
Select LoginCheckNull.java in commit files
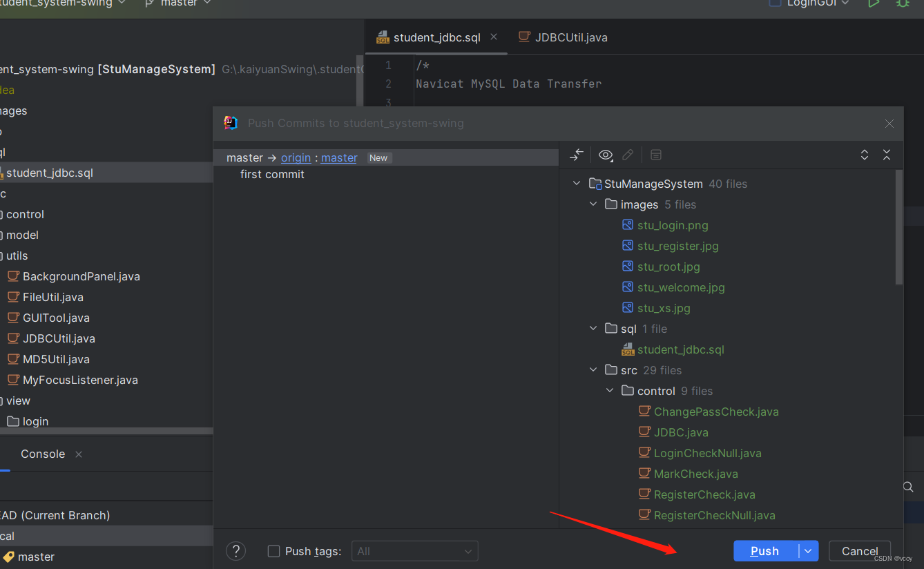pos(708,453)
